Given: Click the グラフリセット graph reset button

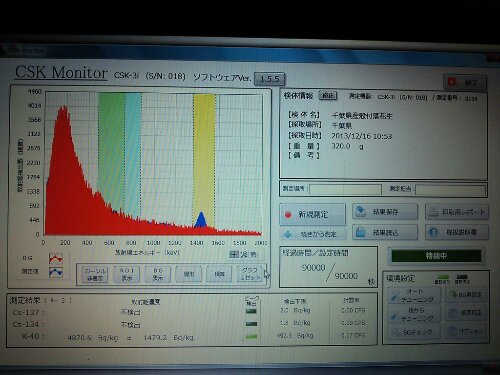Looking at the screenshot, I should [x=251, y=274].
